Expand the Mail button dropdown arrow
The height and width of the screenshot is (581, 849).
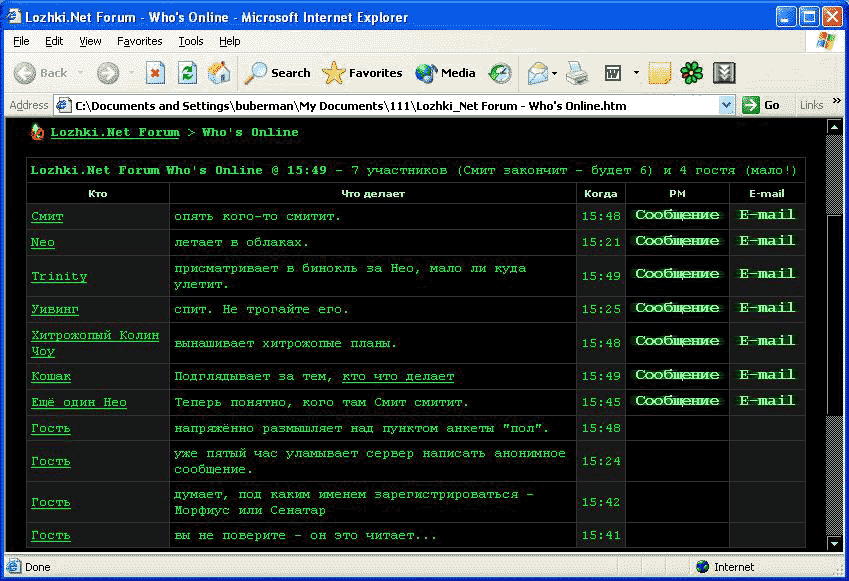[x=555, y=73]
